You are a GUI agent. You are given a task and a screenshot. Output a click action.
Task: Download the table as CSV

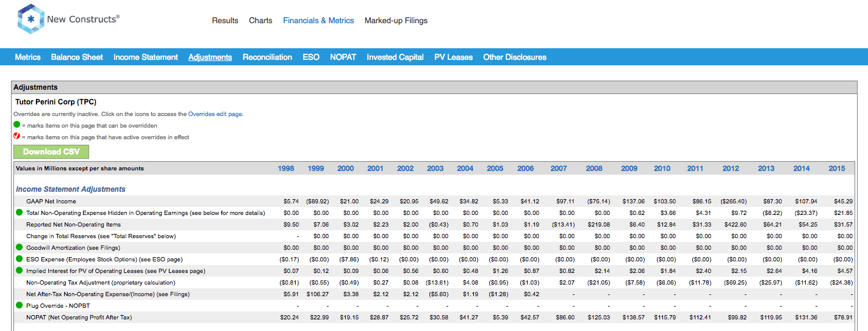click(51, 151)
